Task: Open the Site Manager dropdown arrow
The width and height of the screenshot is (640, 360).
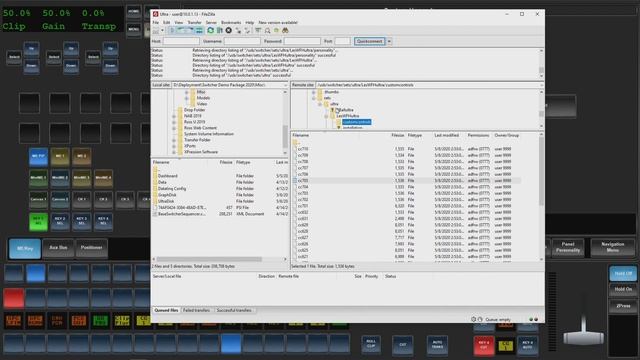Action: click(162, 31)
